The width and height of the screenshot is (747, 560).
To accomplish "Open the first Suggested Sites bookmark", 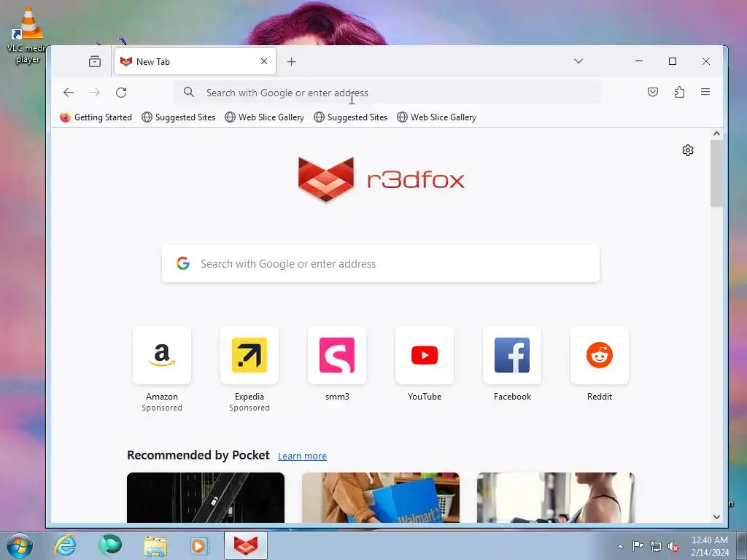I will pyautogui.click(x=178, y=117).
